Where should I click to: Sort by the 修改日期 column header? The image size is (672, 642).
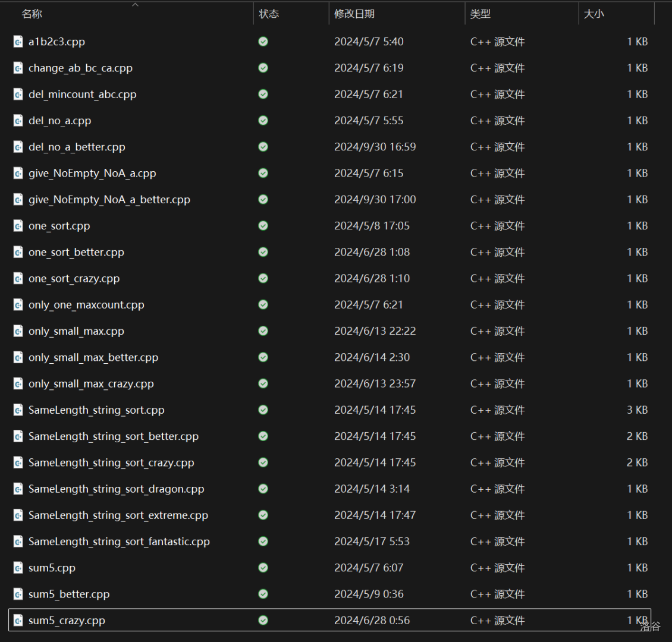[x=354, y=14]
